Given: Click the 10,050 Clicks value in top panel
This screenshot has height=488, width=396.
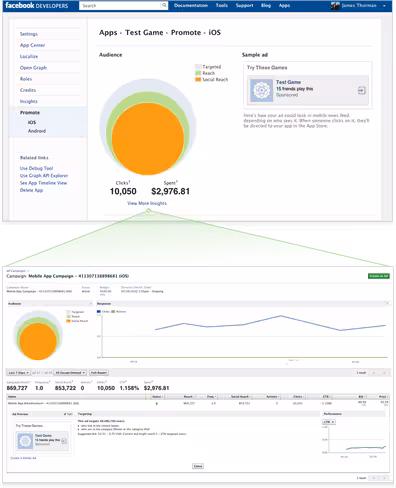Looking at the screenshot, I should click(123, 191).
